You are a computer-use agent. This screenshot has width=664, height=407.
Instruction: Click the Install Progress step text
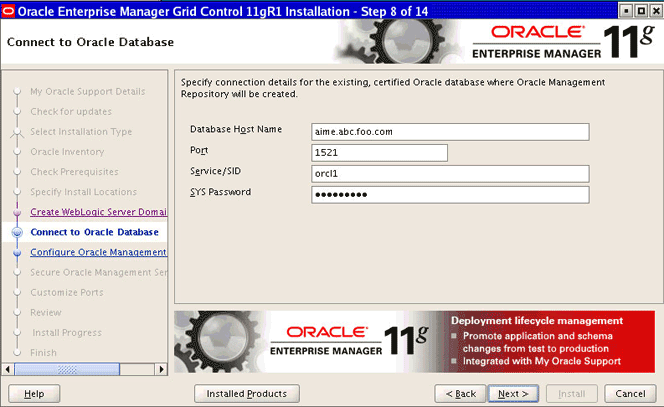coord(67,333)
